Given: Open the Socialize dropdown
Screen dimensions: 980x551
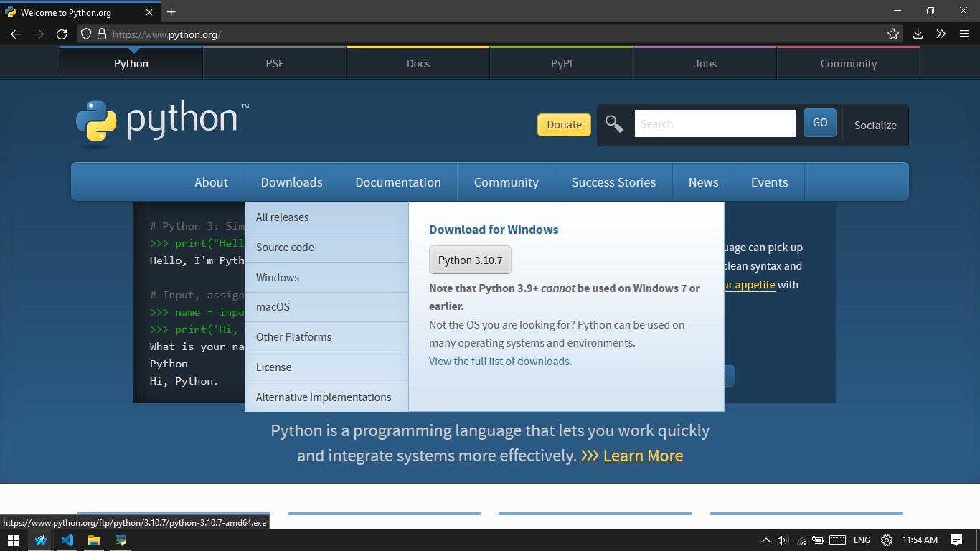Looking at the screenshot, I should (875, 125).
